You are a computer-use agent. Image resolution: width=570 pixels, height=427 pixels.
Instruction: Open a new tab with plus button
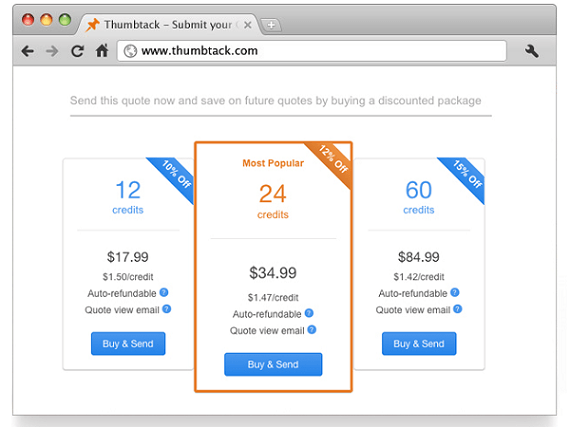coord(271,25)
